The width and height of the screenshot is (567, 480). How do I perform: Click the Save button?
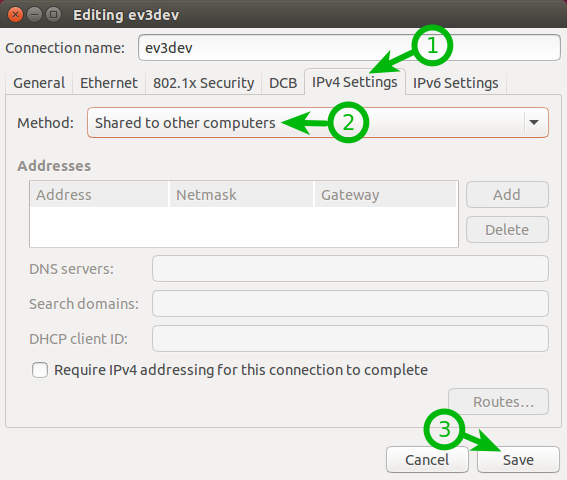[518, 460]
